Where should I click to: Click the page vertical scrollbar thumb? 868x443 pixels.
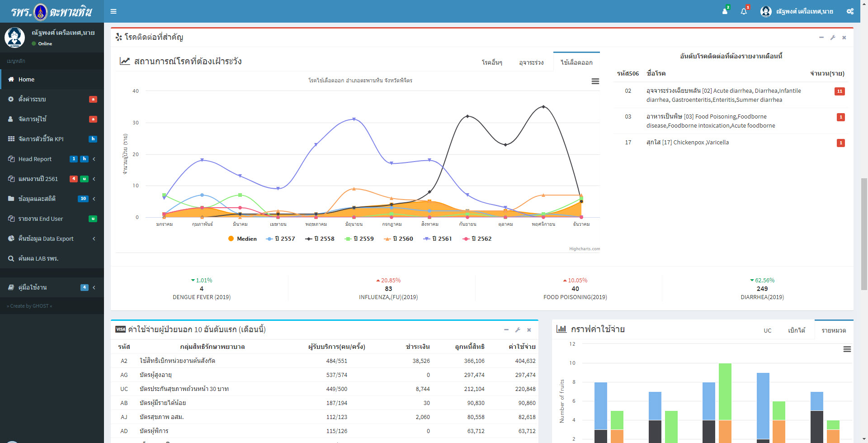pos(864,234)
